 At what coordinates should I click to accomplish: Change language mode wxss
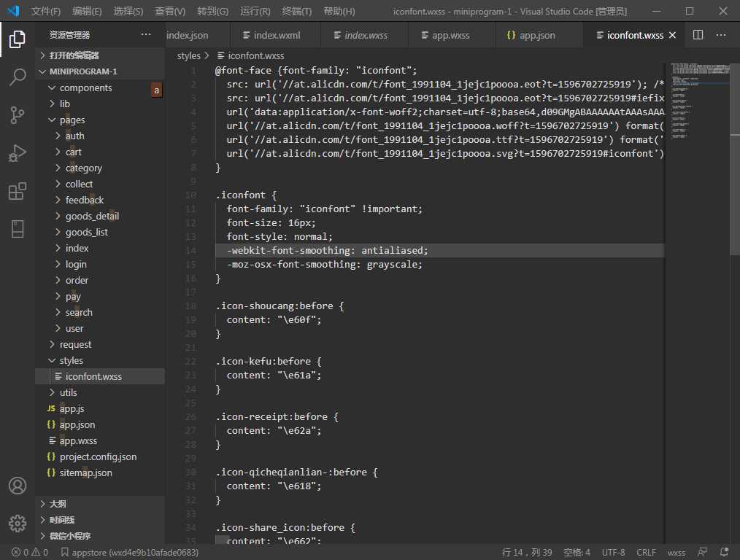tap(677, 553)
